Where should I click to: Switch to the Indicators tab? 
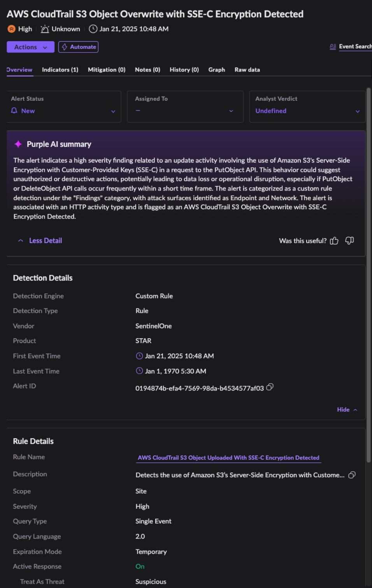point(60,70)
